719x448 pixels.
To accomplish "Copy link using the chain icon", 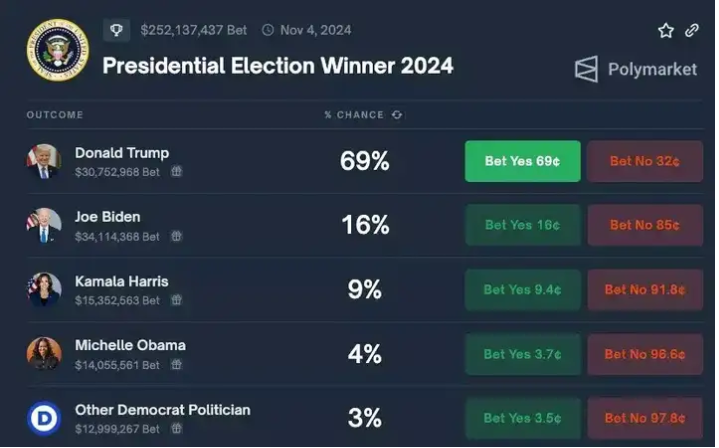I will (x=691, y=30).
